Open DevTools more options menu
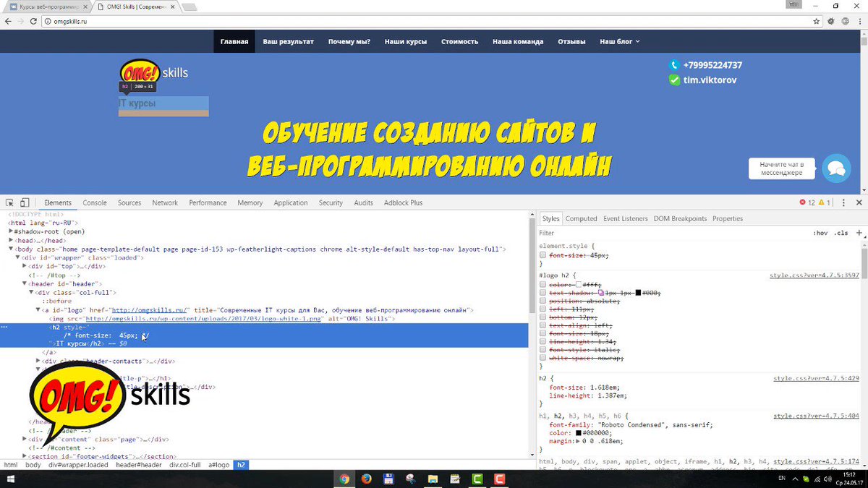 click(x=842, y=203)
